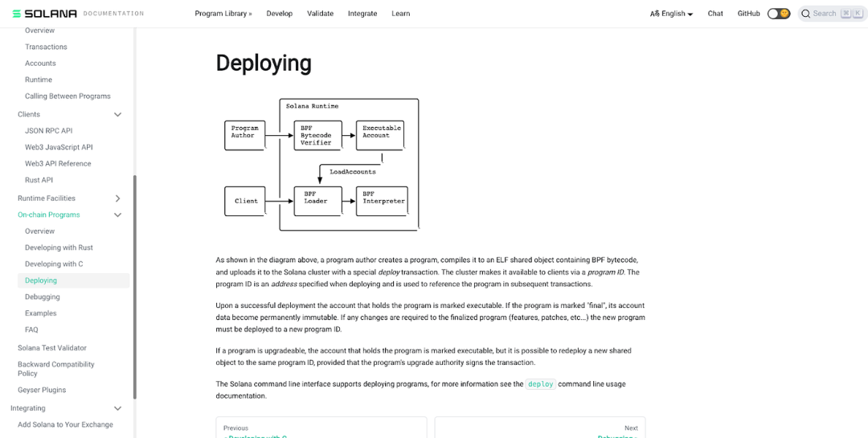Open the GitHub link
868x438 pixels.
[748, 14]
